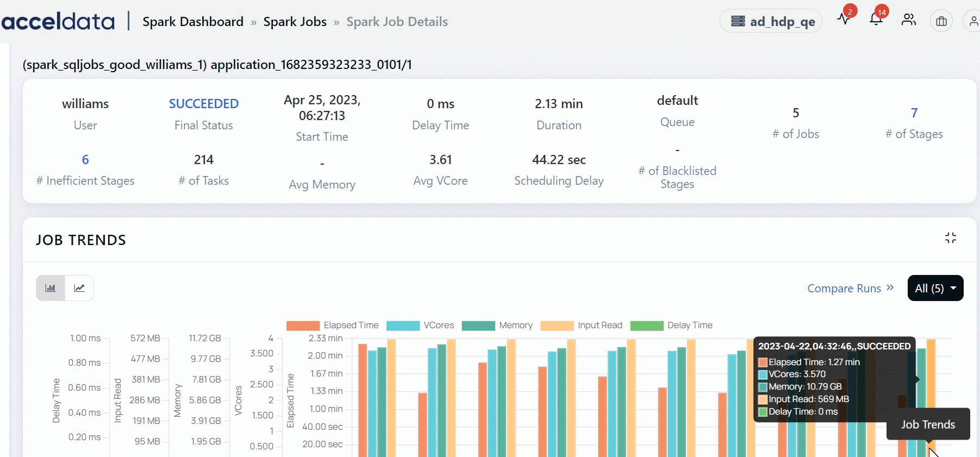Open the 6 inefficient stages link

click(x=85, y=160)
